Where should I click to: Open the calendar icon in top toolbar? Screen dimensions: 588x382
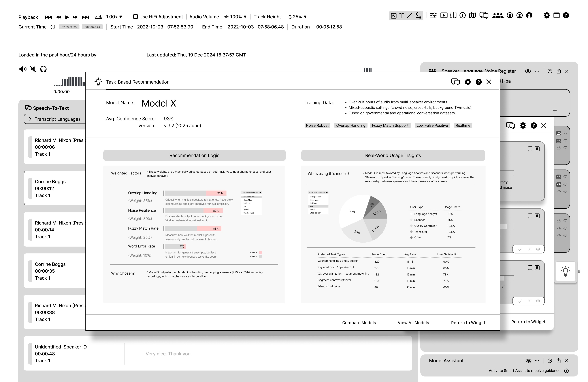point(556,16)
